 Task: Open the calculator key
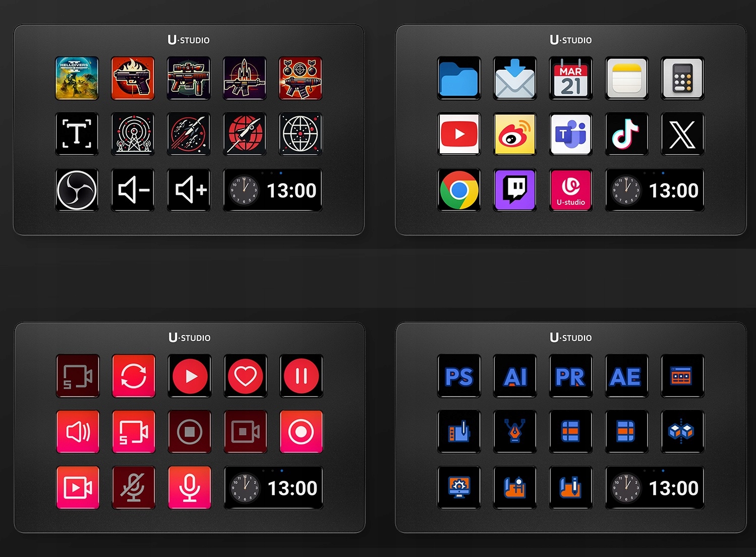click(x=682, y=78)
